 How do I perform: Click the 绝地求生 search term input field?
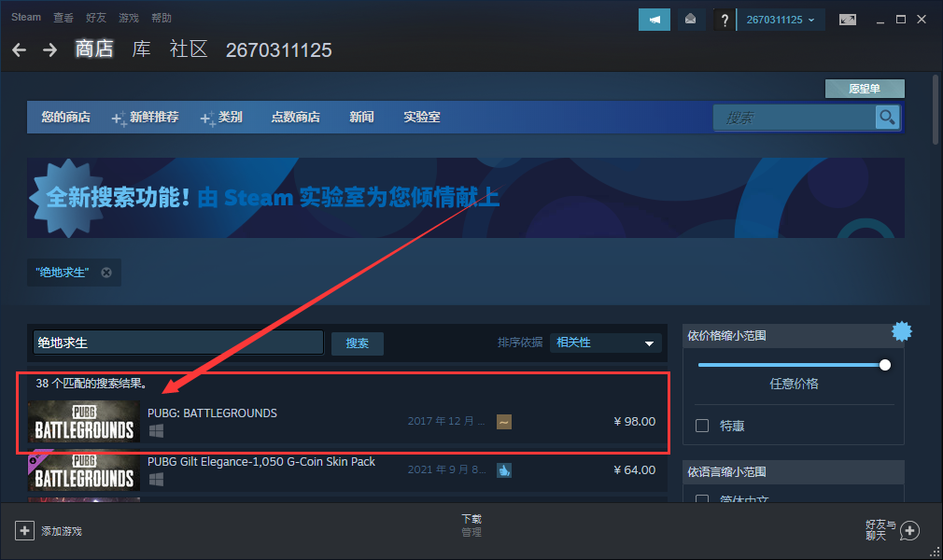178,343
